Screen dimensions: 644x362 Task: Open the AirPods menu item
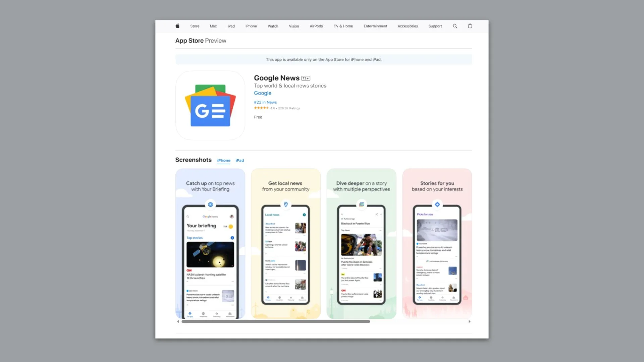(316, 26)
